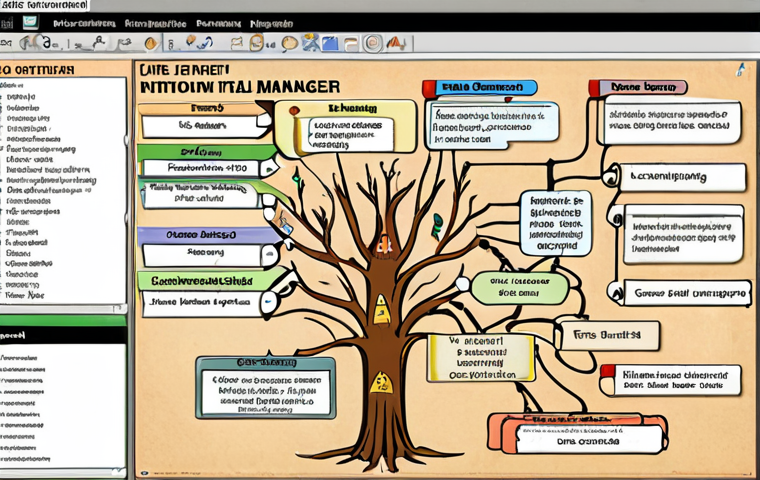Click the purple header in the left column
760x480 pixels.
point(207,235)
